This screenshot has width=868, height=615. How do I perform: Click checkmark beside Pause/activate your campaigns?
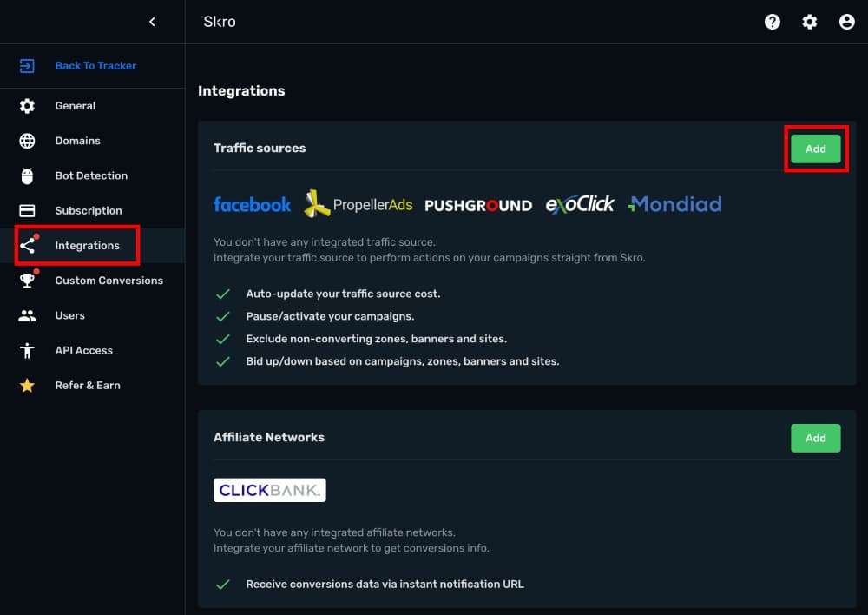[222, 316]
